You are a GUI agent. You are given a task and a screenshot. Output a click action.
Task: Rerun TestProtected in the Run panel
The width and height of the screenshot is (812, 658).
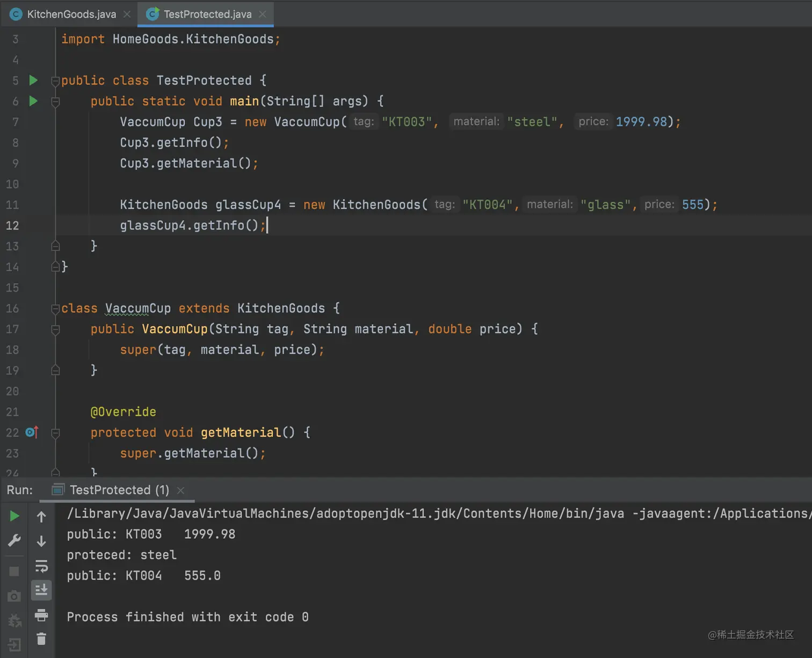click(15, 516)
